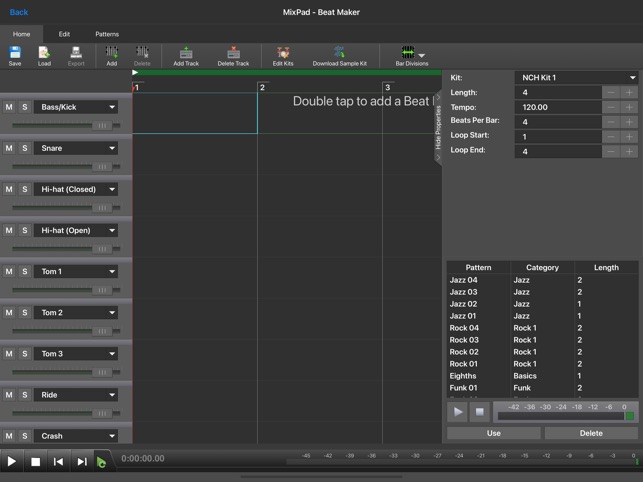Collapse the Hide Properties side handle
Viewport: 643px width, 482px height.
pyautogui.click(x=438, y=127)
